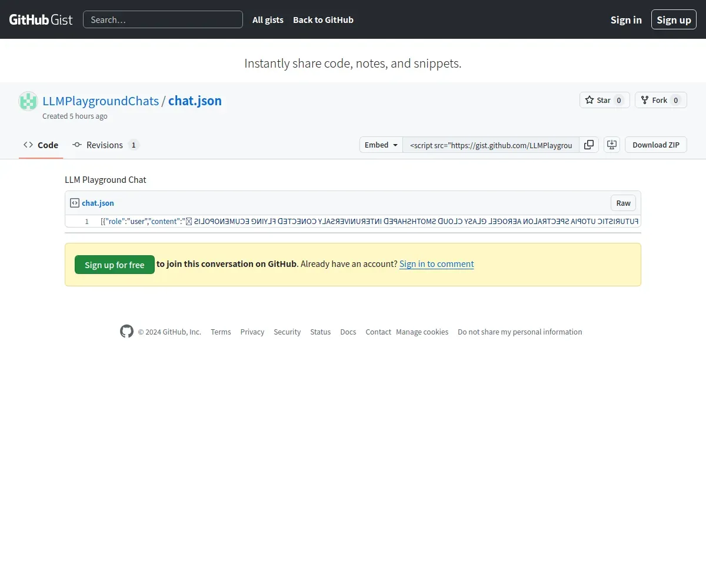Switch to the Revisions tab
Viewport: 706px width, 588px height.
[105, 145]
